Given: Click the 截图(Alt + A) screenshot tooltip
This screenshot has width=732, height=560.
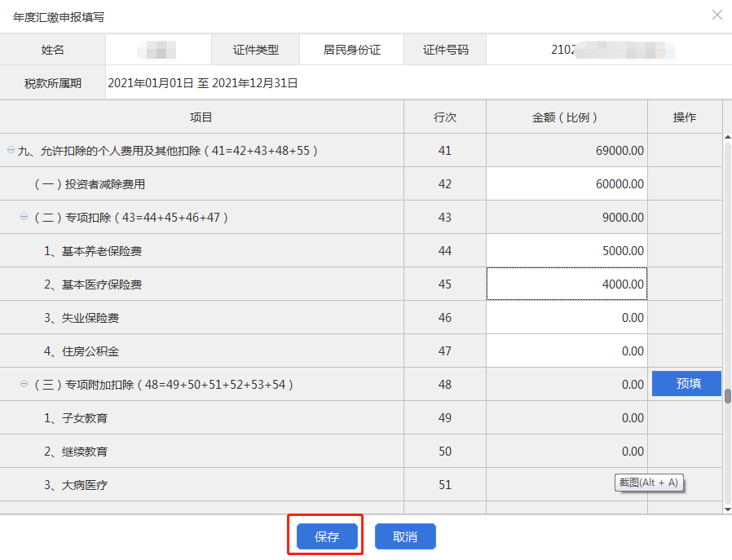Looking at the screenshot, I should [648, 483].
